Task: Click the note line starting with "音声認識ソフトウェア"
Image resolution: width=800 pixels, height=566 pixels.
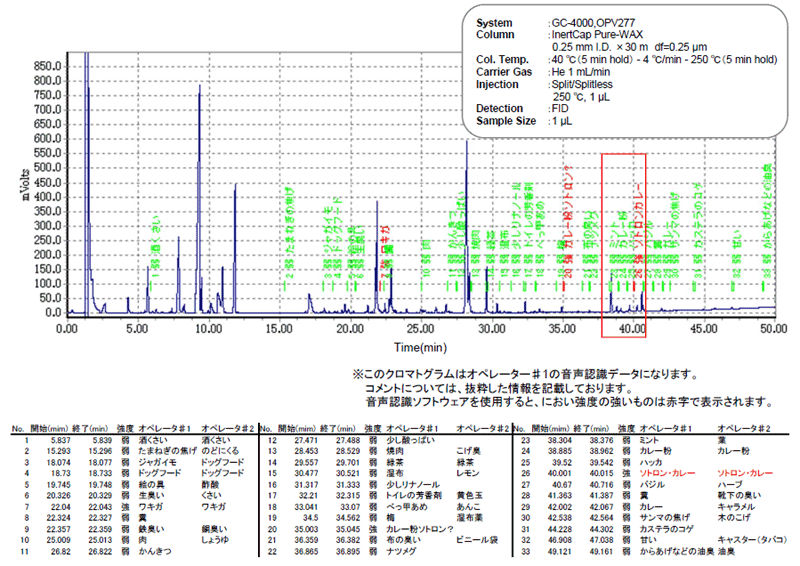Action: [x=570, y=402]
